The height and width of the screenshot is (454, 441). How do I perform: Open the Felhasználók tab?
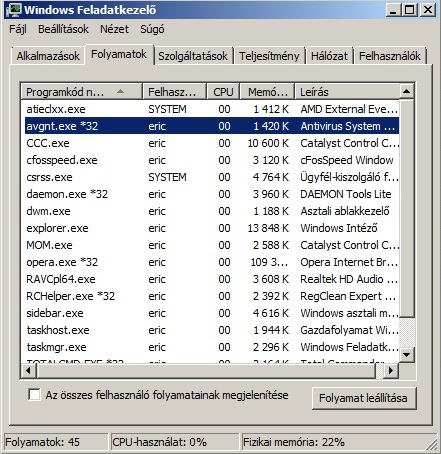click(390, 56)
